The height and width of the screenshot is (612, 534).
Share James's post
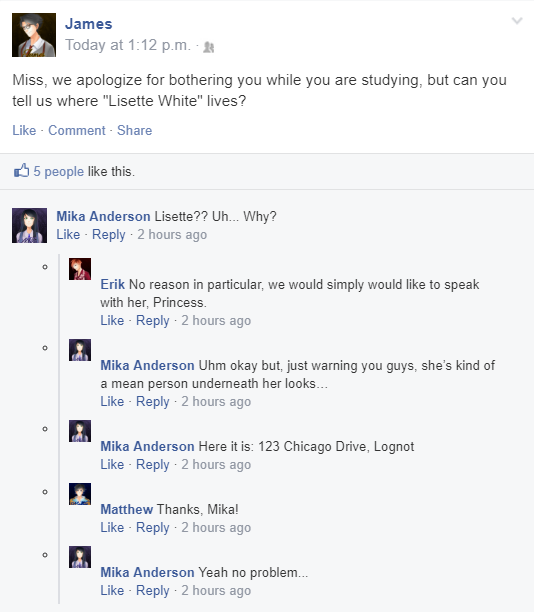tap(135, 130)
